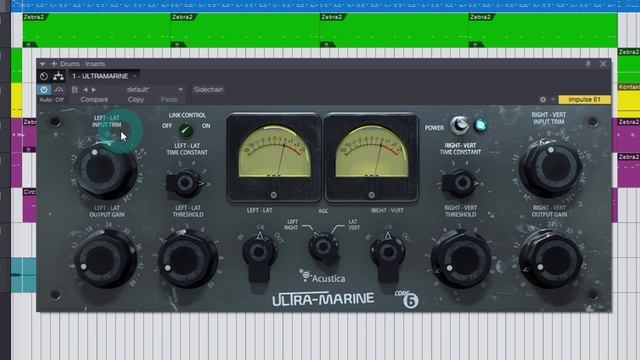Adjust the Right-Vert Threshold knob
This screenshot has height=360, width=640.
tap(461, 259)
